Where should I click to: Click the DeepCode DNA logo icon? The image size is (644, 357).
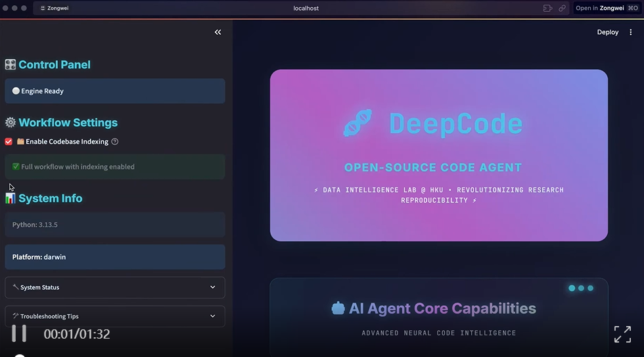click(x=357, y=123)
